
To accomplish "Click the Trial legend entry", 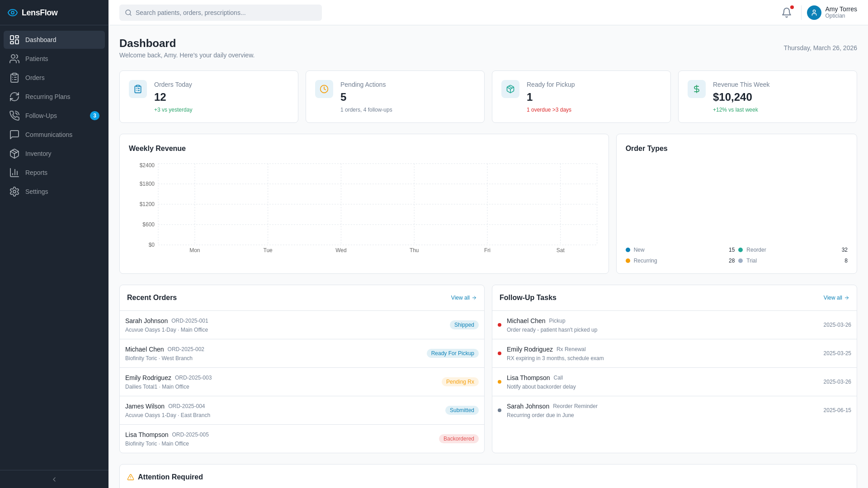I will pos(793,261).
